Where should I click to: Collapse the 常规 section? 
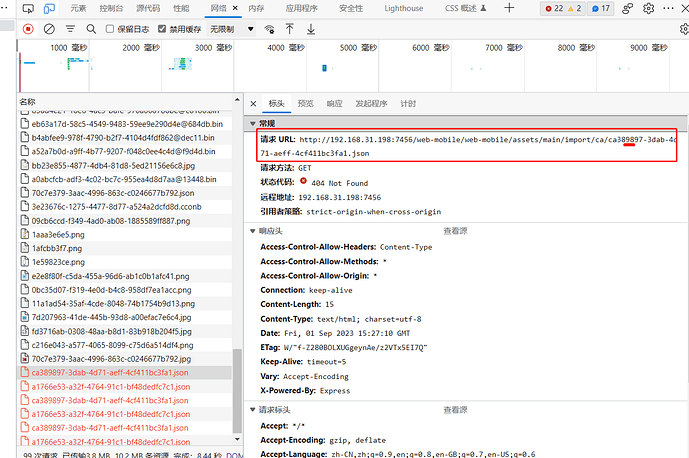[253, 124]
